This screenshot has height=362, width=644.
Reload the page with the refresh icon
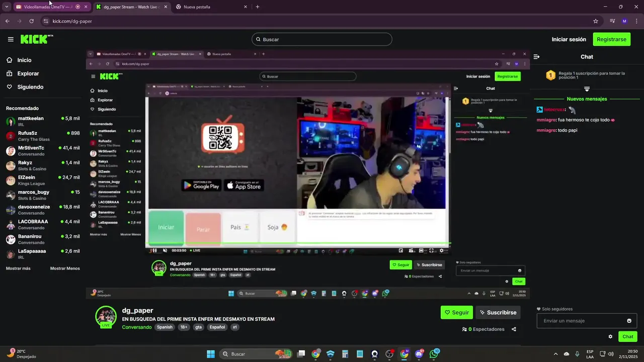click(x=31, y=21)
